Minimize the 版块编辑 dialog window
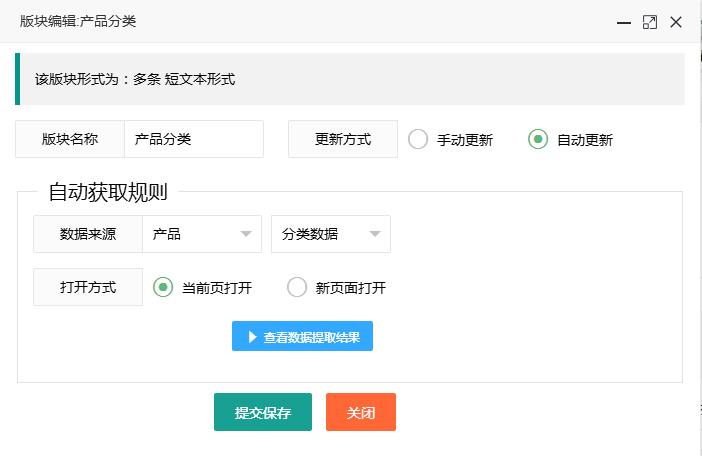 click(623, 22)
